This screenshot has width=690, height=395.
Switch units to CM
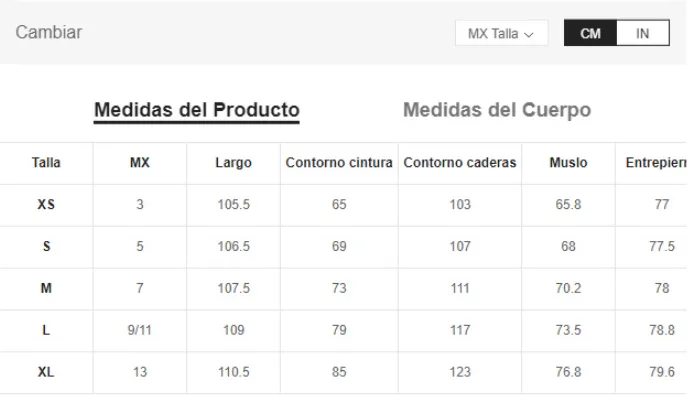[x=591, y=33]
